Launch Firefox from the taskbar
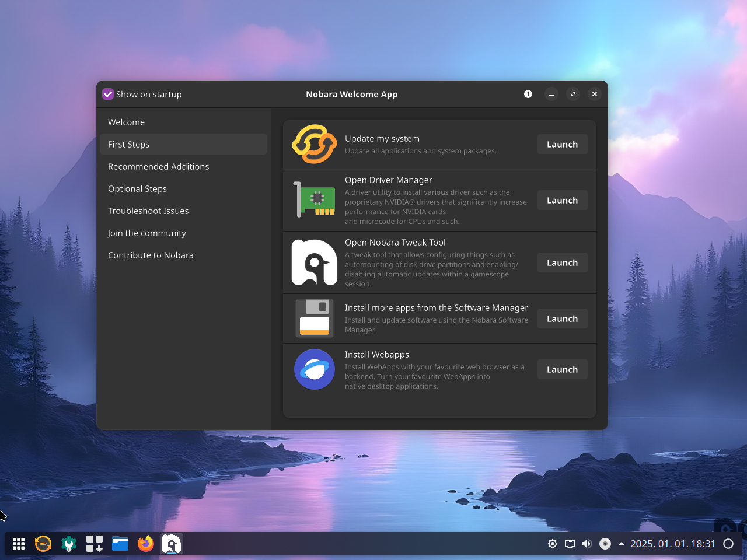 (x=146, y=544)
